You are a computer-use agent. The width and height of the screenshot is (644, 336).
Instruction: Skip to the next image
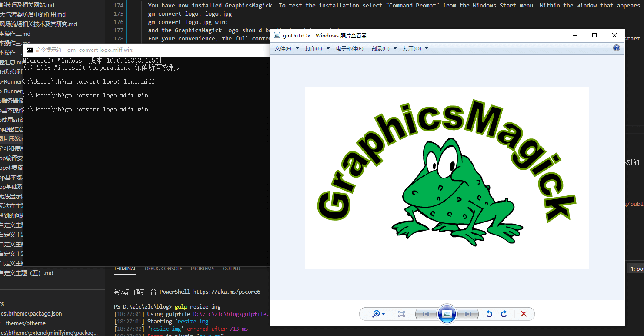pyautogui.click(x=467, y=314)
